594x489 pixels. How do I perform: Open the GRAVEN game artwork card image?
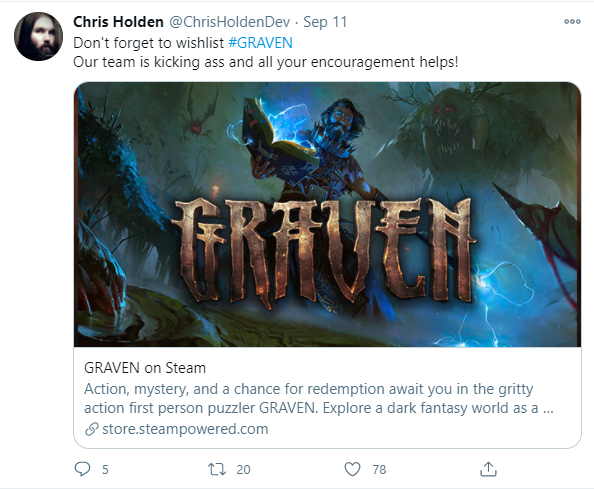[x=327, y=214]
